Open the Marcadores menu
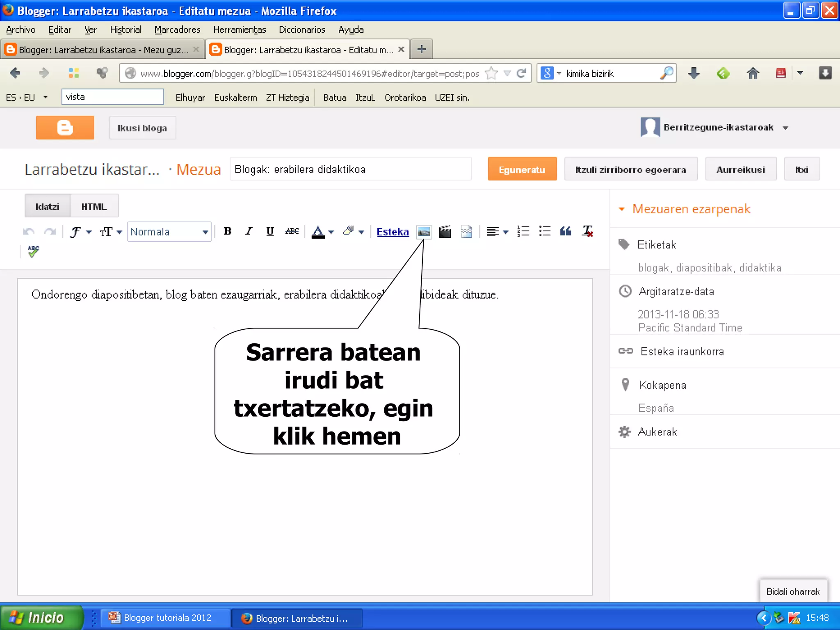 click(177, 30)
